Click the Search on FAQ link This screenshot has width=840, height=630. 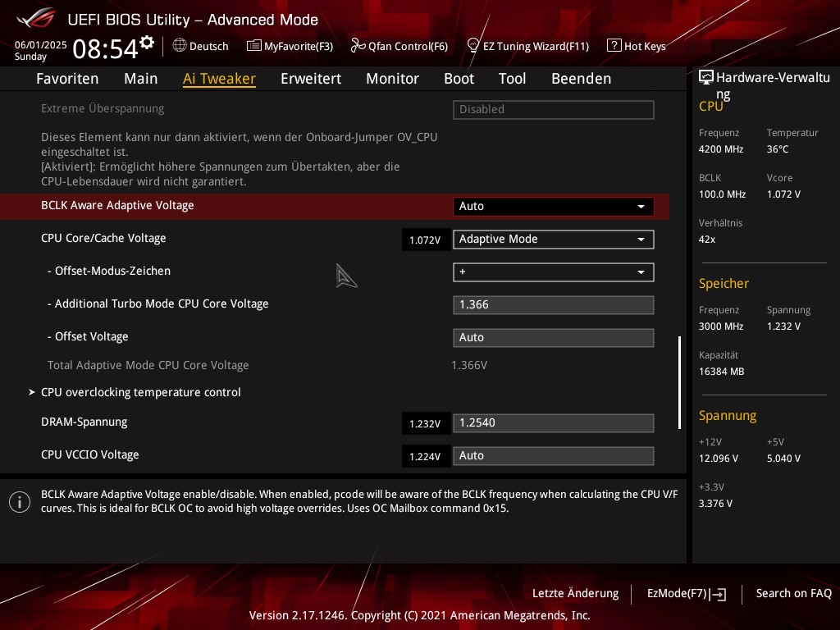[x=793, y=593]
